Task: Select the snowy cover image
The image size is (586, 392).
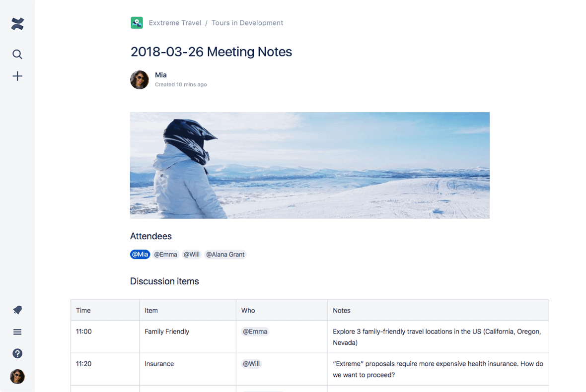Action: click(309, 165)
